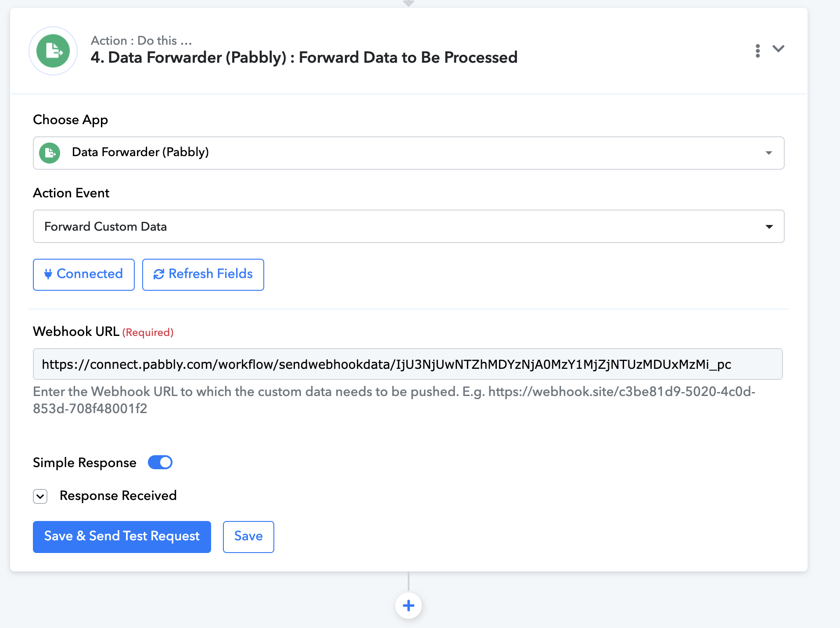Click the plug icon on Connected

(48, 274)
